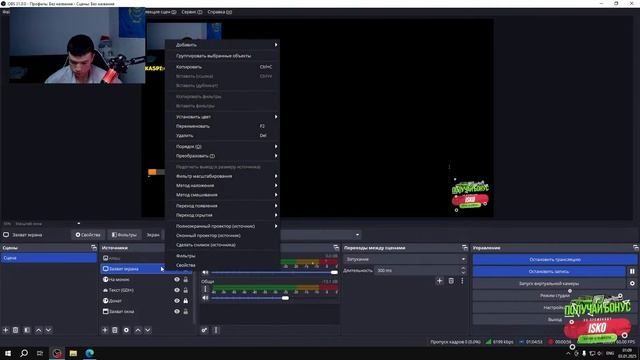
Task: Expand Метод наложения submenu
Action: [x=222, y=186]
